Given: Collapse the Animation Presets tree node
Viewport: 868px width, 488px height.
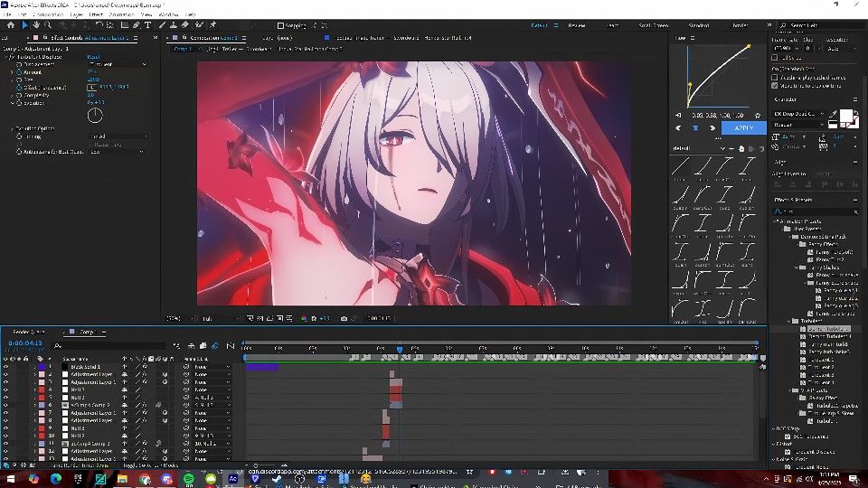Looking at the screenshot, I should click(775, 221).
